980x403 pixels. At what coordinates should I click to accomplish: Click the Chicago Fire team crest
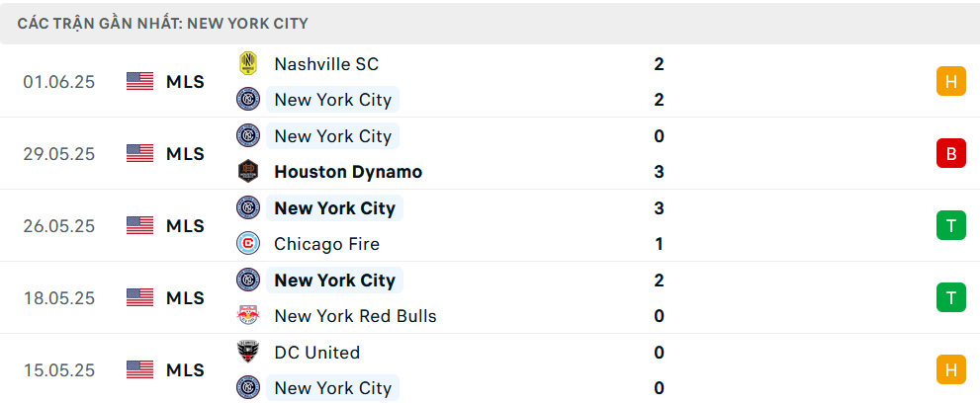point(248,243)
